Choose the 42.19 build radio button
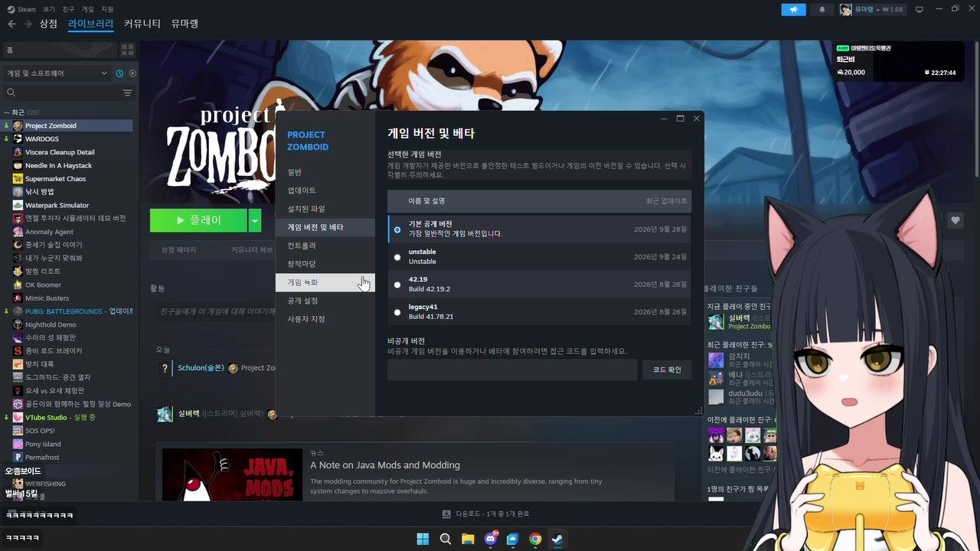980x551 pixels. click(x=397, y=285)
